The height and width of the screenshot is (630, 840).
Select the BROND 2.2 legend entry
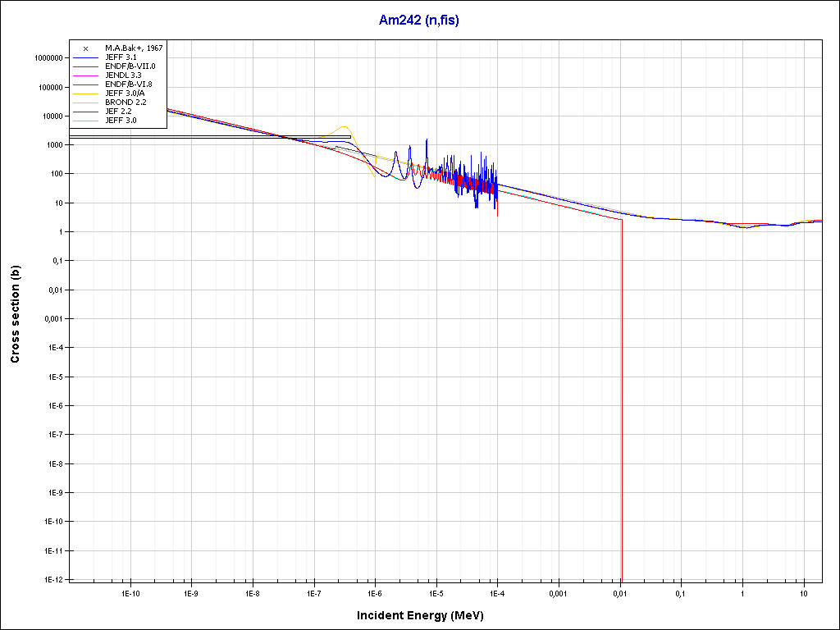[x=120, y=102]
